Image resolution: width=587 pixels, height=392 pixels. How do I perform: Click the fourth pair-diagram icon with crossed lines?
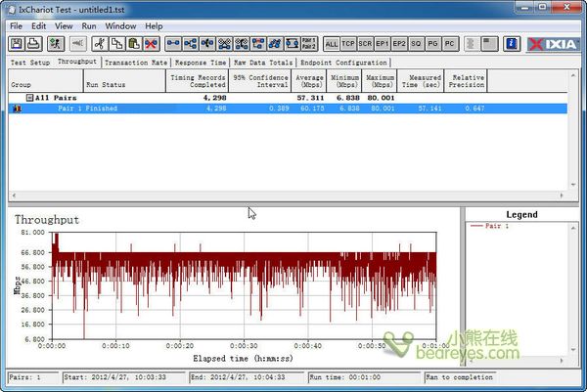coord(224,44)
